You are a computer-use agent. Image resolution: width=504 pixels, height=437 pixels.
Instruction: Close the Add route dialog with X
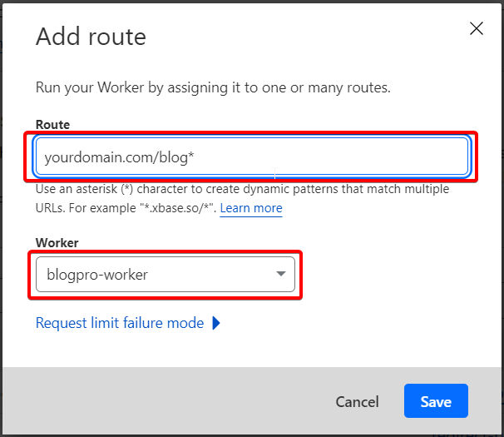pyautogui.click(x=477, y=28)
